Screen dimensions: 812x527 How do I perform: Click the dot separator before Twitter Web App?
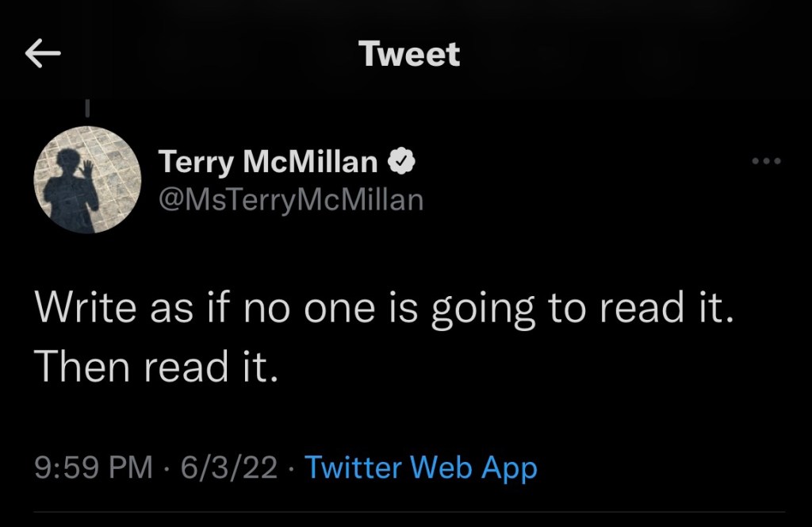click(291, 467)
